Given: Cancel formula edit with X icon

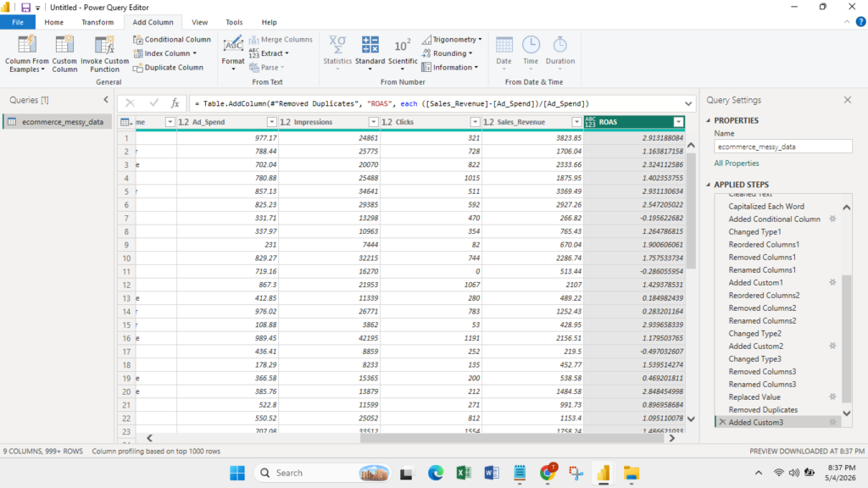Looking at the screenshot, I should (130, 103).
